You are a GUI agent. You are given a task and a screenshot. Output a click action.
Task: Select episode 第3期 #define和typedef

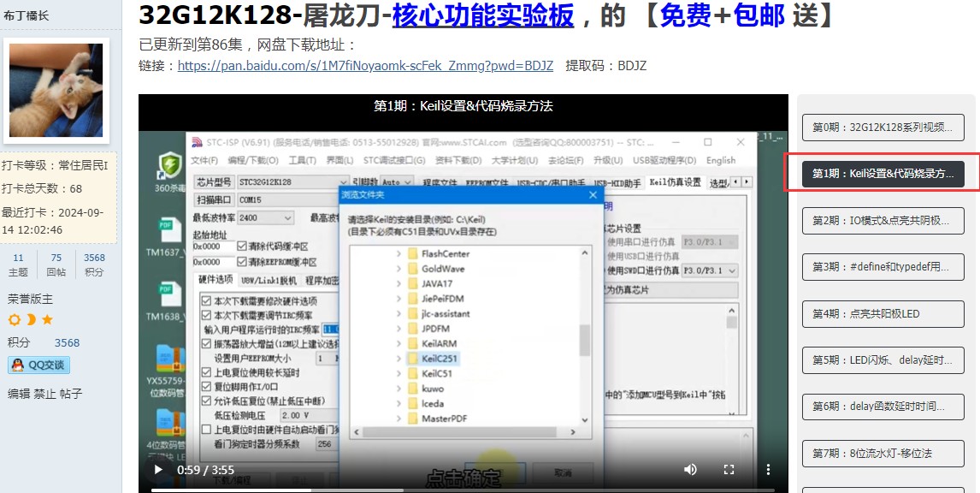click(883, 267)
